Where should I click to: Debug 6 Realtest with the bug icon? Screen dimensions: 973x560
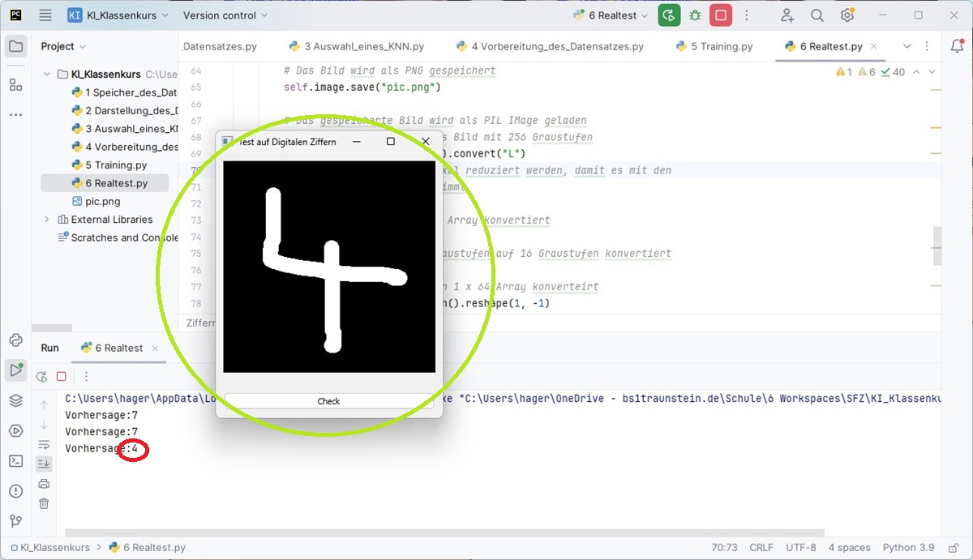[x=695, y=15]
